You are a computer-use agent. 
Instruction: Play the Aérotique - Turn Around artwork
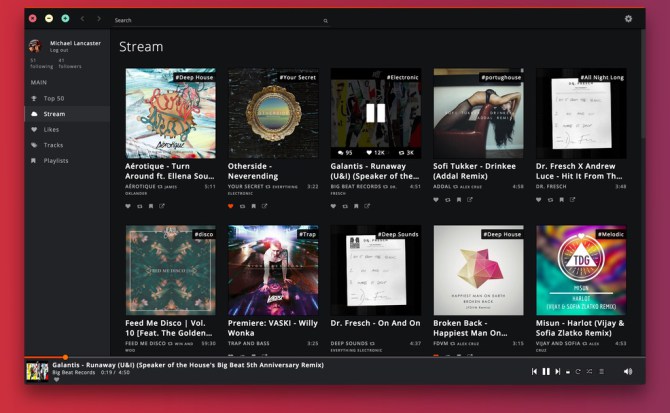pos(170,113)
